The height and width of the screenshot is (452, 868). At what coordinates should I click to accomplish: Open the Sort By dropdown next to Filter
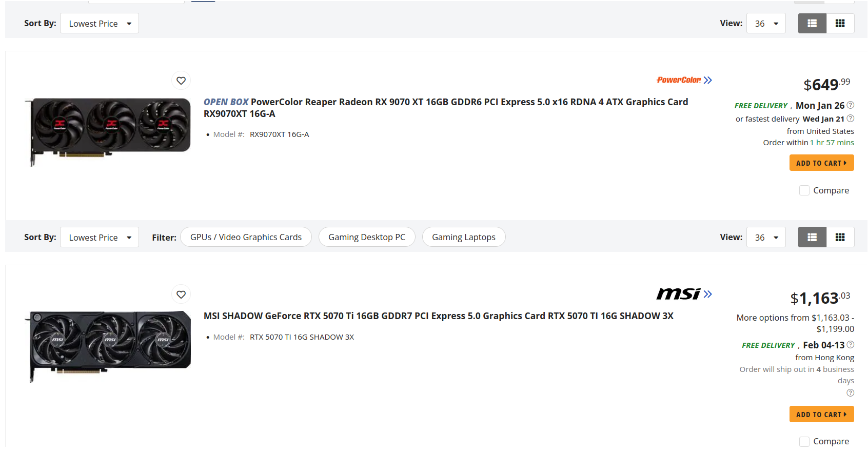pyautogui.click(x=100, y=237)
